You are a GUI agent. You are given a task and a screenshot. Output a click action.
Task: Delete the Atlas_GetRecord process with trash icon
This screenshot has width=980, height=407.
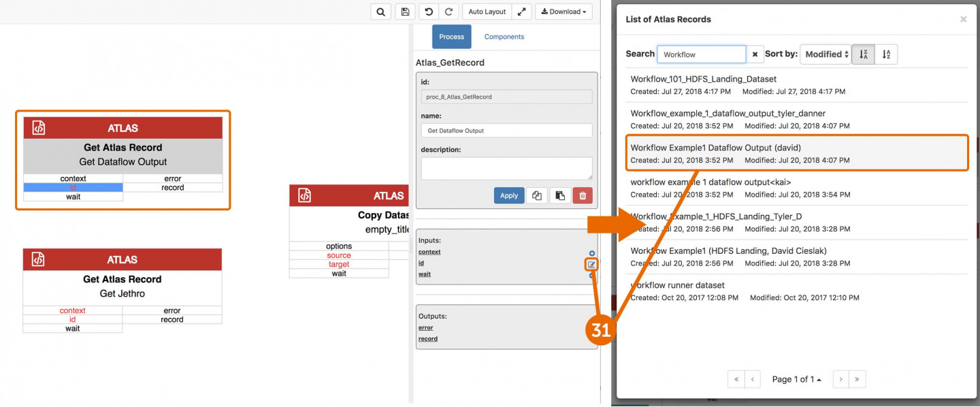(583, 195)
